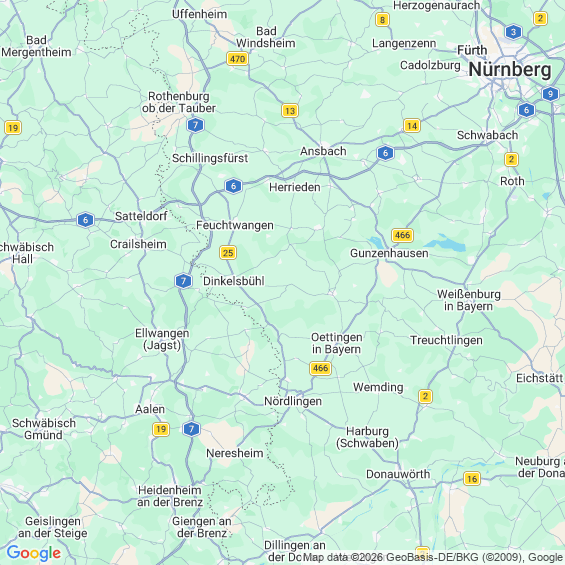Click the B466 shield near Gunzenhausen
Image resolution: width=565 pixels, height=565 pixels.
point(402,235)
